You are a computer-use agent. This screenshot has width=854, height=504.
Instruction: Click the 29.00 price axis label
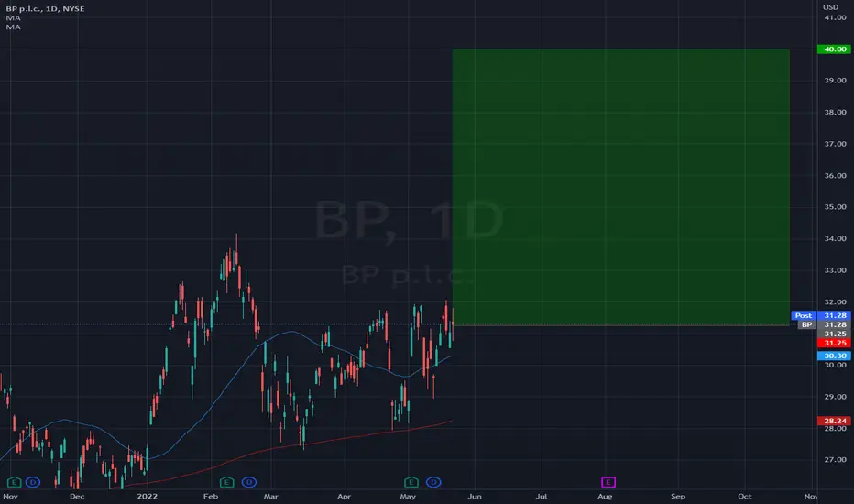coord(836,397)
